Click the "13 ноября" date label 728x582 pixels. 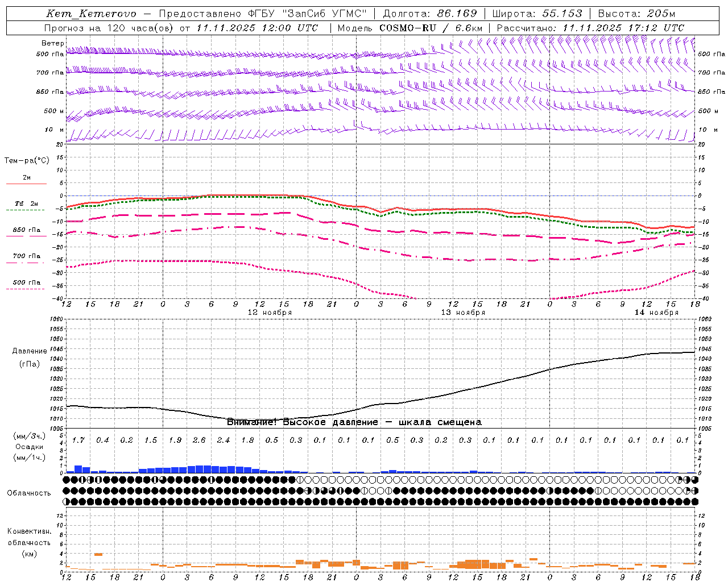click(463, 313)
